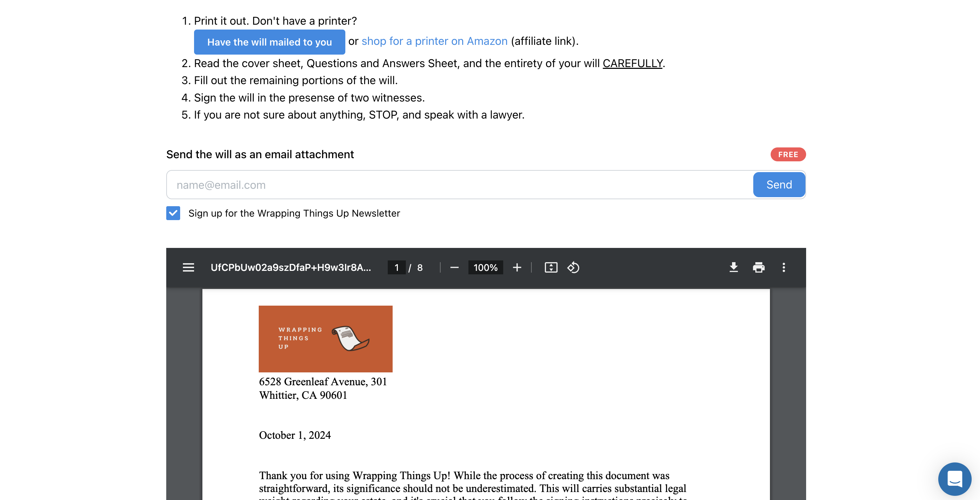The height and width of the screenshot is (500, 980).
Task: Focus the name@email.com email field
Action: [459, 184]
